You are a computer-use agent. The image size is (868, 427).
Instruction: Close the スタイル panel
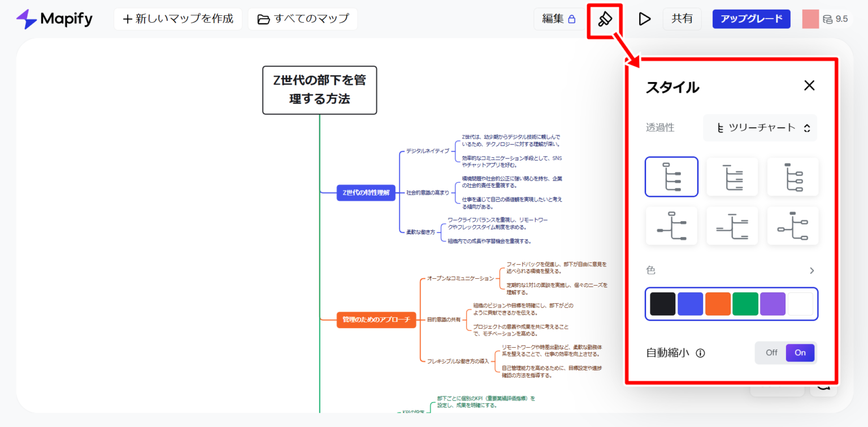pos(809,85)
